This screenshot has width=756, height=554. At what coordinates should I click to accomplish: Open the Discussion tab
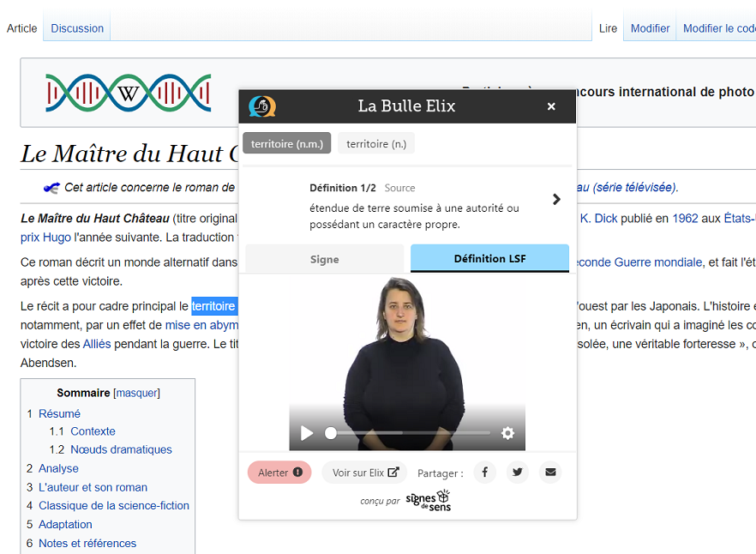(x=77, y=28)
